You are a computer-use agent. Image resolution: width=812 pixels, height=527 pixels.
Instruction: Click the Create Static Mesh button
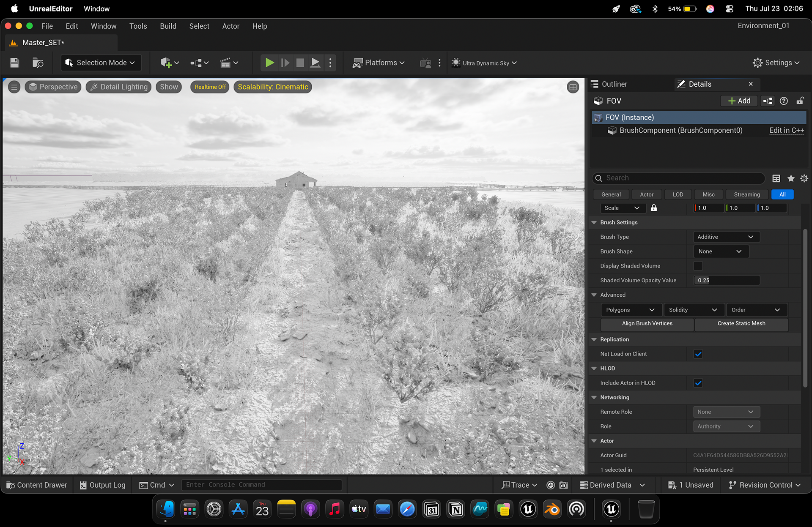tap(741, 324)
